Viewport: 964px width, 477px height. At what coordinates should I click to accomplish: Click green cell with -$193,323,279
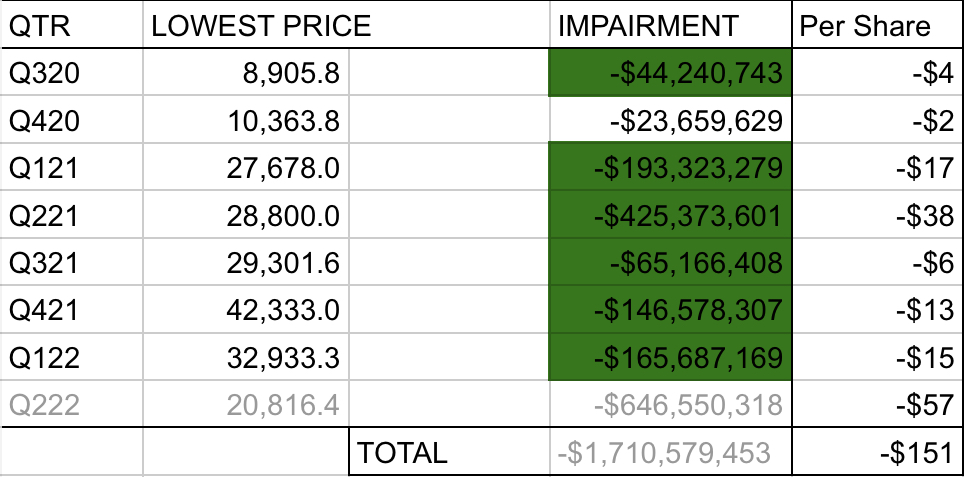tap(670, 169)
